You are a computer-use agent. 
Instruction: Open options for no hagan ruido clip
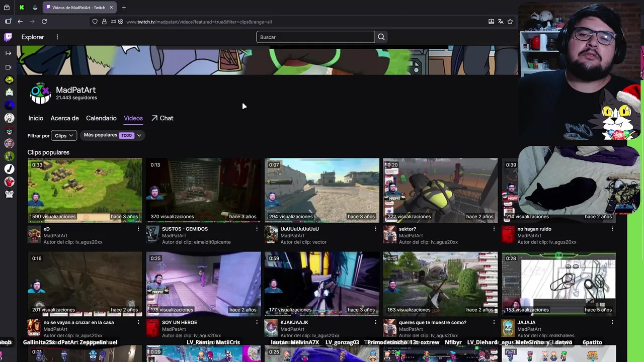612,229
